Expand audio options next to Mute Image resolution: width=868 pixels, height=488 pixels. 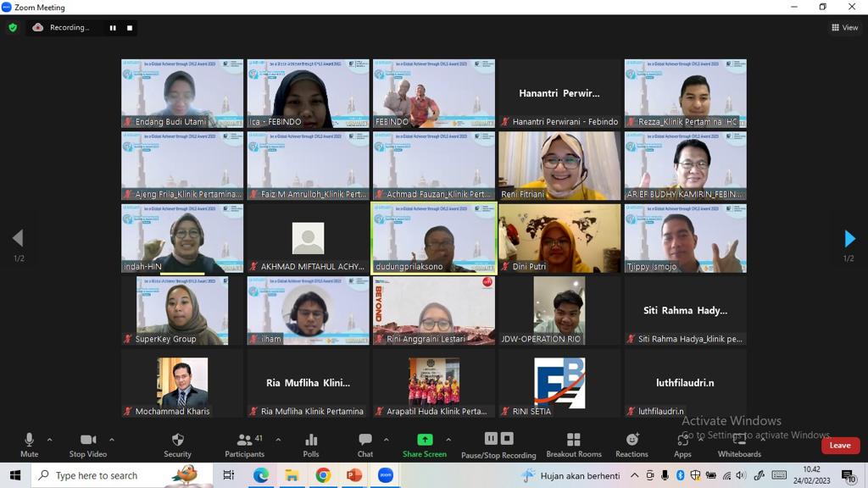(x=49, y=440)
